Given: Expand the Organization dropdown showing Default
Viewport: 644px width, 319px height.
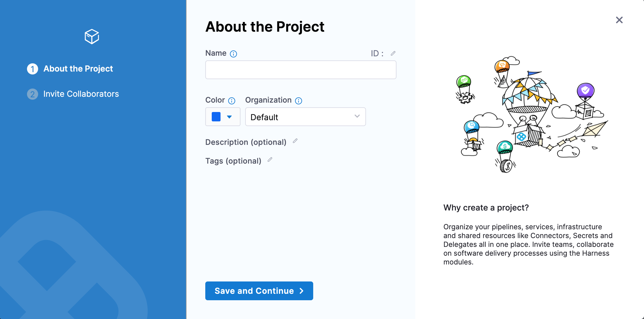Looking at the screenshot, I should [305, 117].
